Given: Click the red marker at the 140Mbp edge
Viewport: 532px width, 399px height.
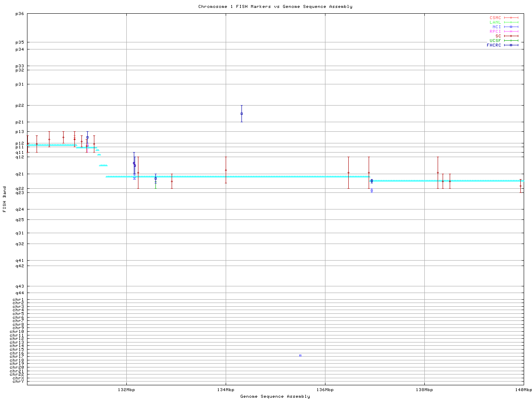Looking at the screenshot, I should [520, 186].
